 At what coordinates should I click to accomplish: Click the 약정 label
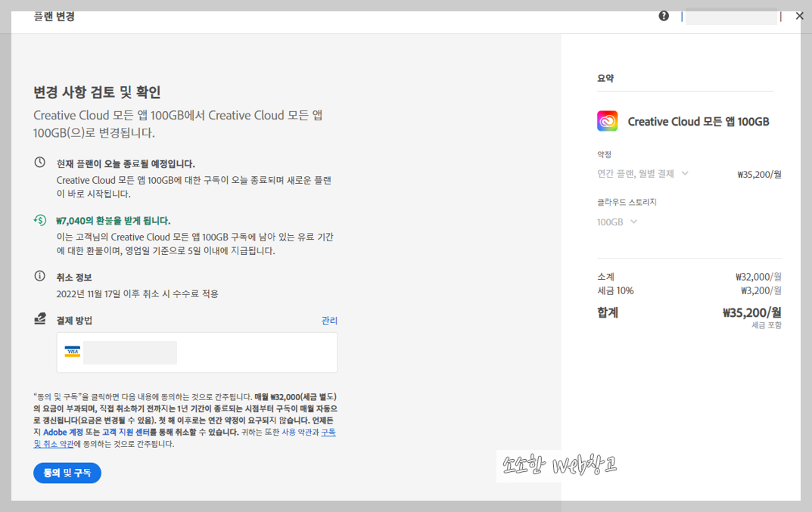[604, 154]
